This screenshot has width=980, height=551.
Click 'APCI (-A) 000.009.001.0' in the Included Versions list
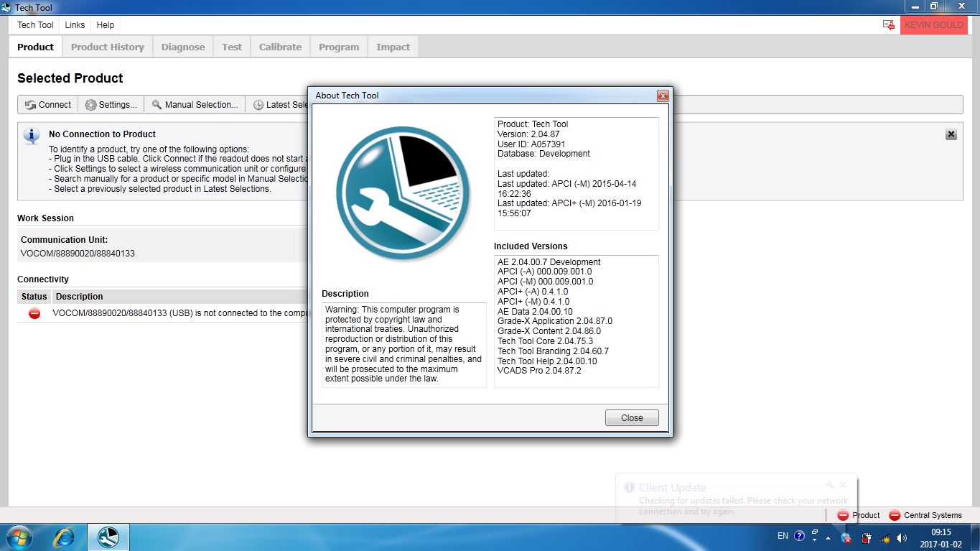click(545, 272)
